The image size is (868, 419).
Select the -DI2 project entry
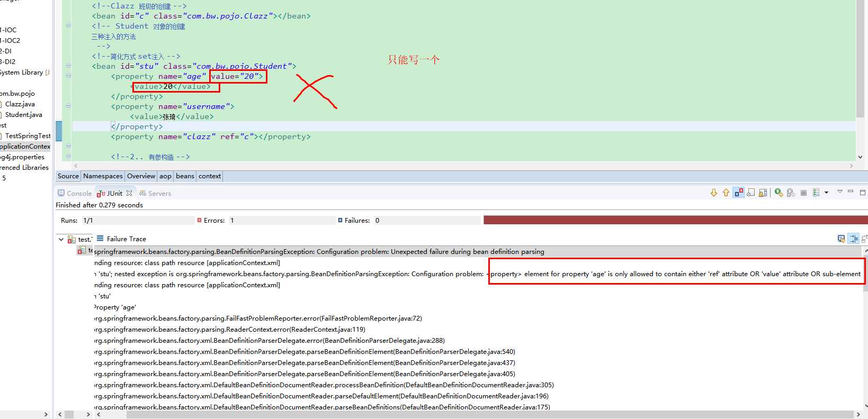pos(8,62)
